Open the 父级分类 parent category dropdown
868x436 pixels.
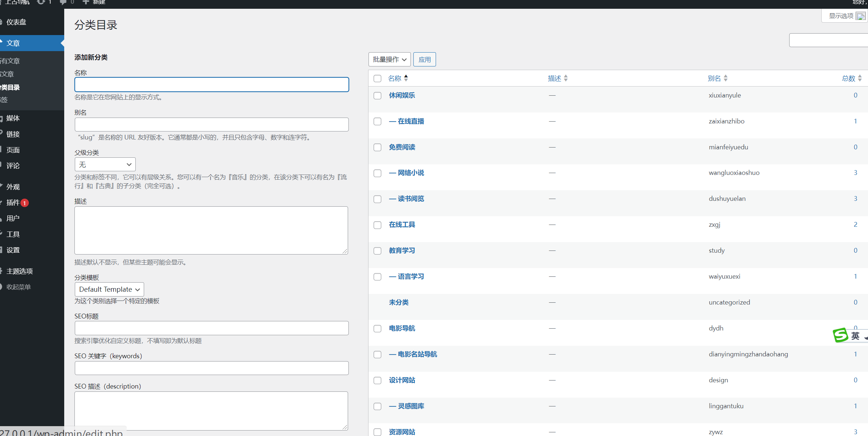[105, 164]
